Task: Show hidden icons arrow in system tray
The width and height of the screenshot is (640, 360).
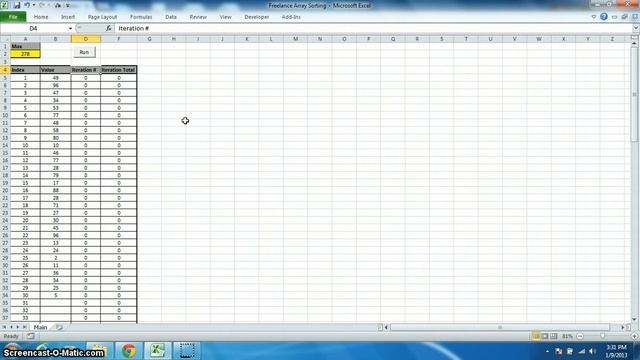Action: click(x=547, y=351)
